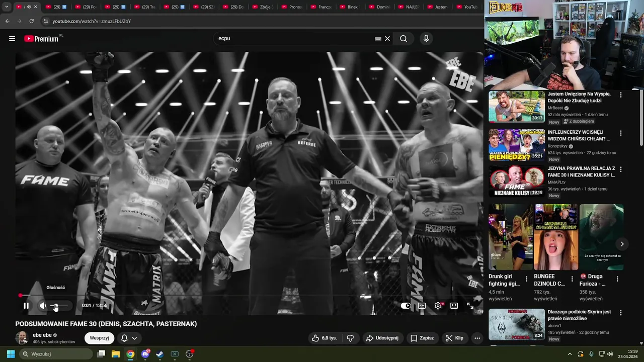Image resolution: width=644 pixels, height=362 pixels.
Task: Open the ebe ebe channel avatar
Action: (x=22, y=338)
